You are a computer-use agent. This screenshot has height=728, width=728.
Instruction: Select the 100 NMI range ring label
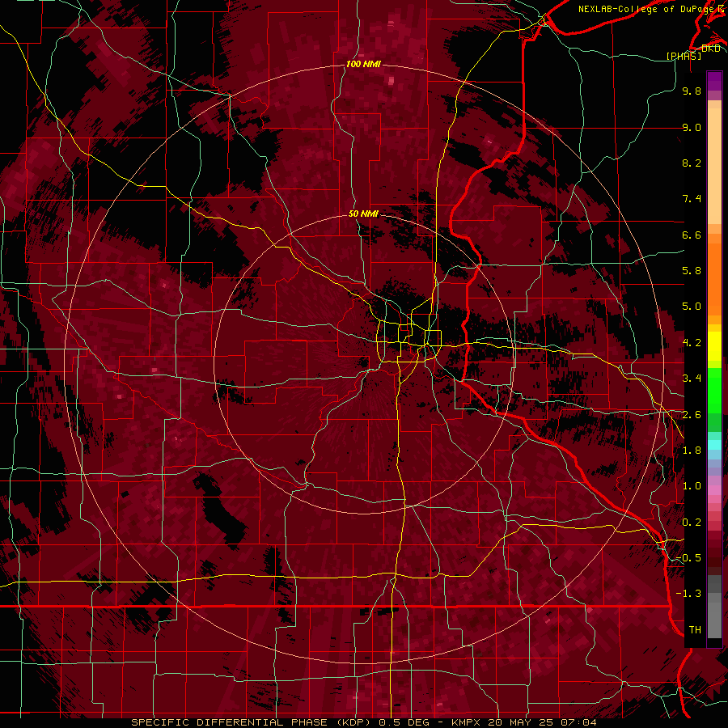click(x=363, y=64)
